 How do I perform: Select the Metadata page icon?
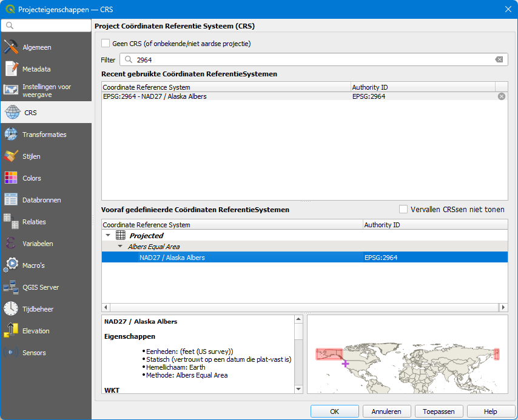pyautogui.click(x=11, y=69)
